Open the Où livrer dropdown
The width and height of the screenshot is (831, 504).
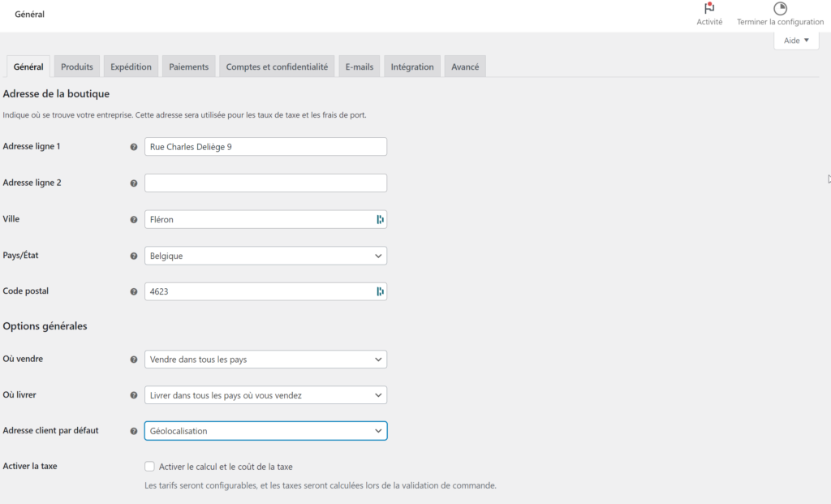coord(265,395)
